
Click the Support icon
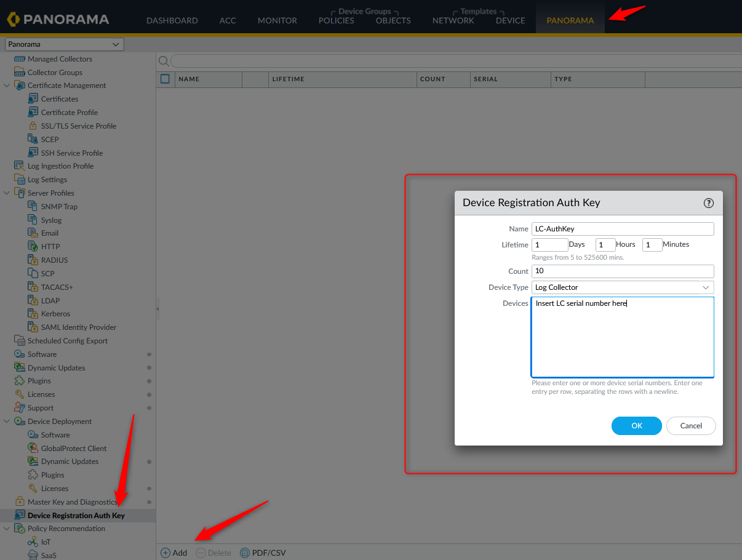point(20,408)
